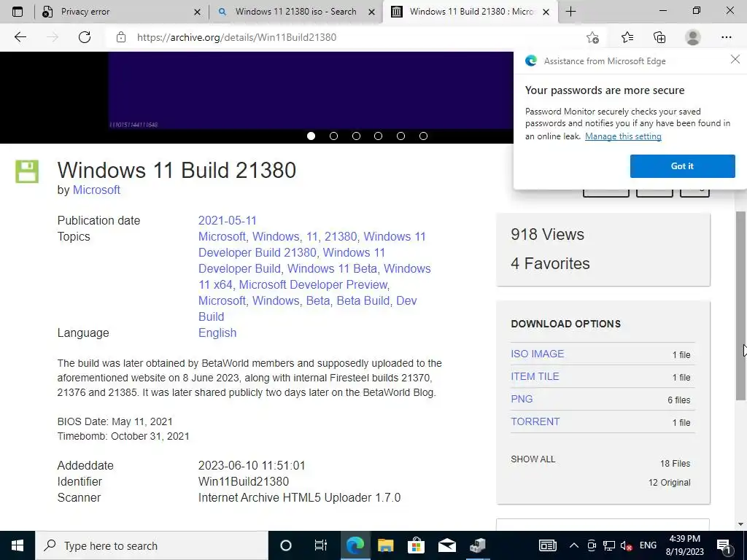Screen dimensions: 747x560
Task: Select the fifth carousel dot
Action: pyautogui.click(x=400, y=136)
